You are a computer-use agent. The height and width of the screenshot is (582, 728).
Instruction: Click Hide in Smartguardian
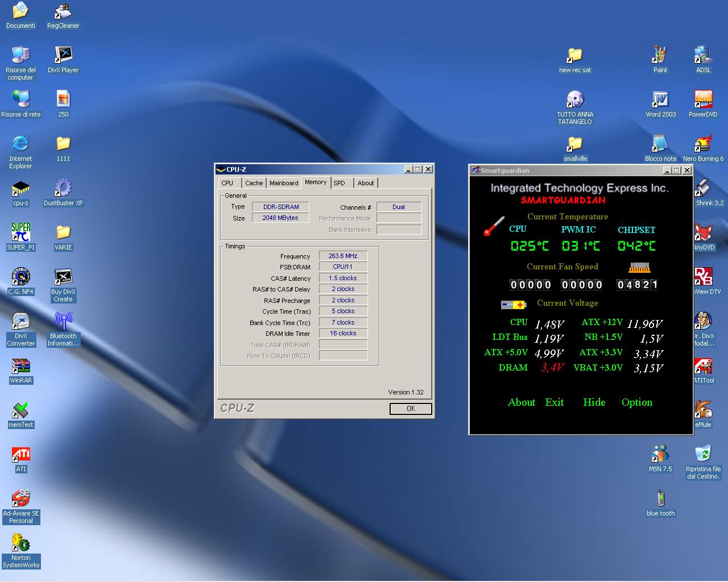(x=594, y=402)
